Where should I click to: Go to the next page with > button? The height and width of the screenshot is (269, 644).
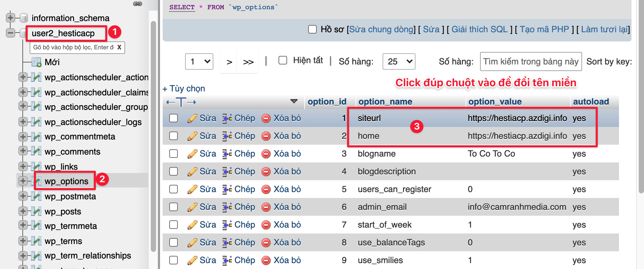click(x=229, y=62)
